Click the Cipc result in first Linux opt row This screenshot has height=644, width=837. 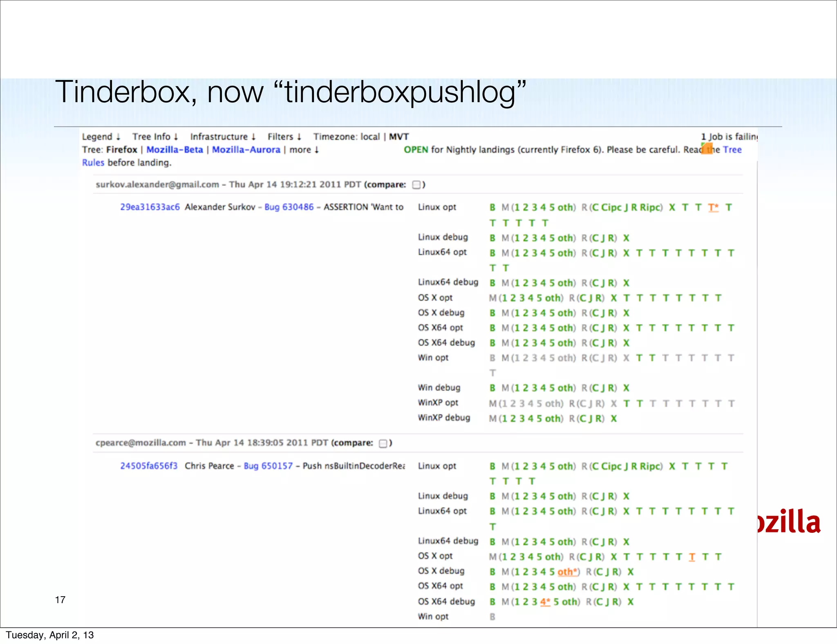(611, 208)
